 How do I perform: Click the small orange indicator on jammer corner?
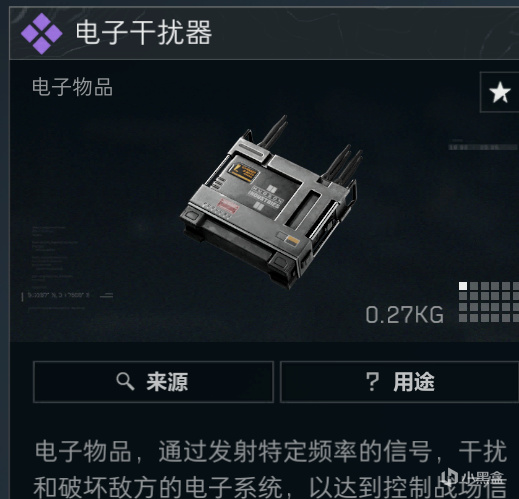293,239
